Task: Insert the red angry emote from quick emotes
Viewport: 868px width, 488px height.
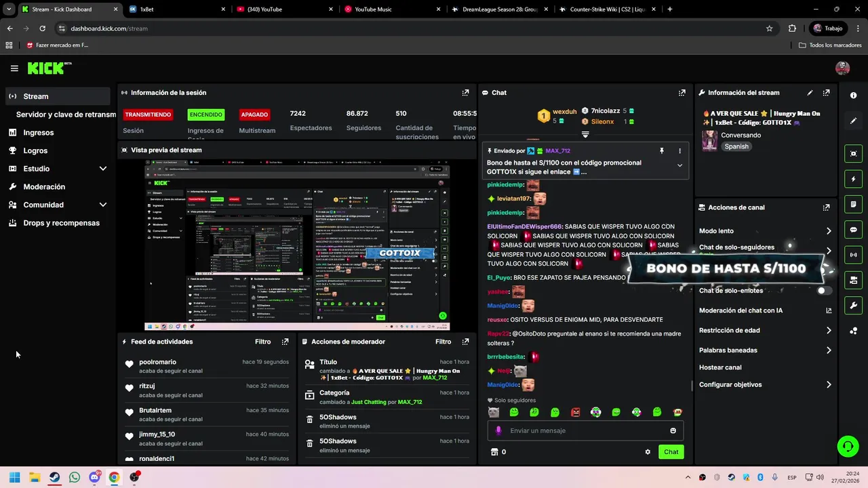Action: click(575, 412)
